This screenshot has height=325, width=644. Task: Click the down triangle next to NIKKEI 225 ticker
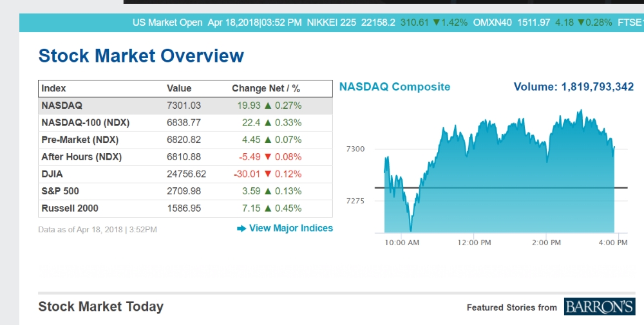[x=436, y=23]
